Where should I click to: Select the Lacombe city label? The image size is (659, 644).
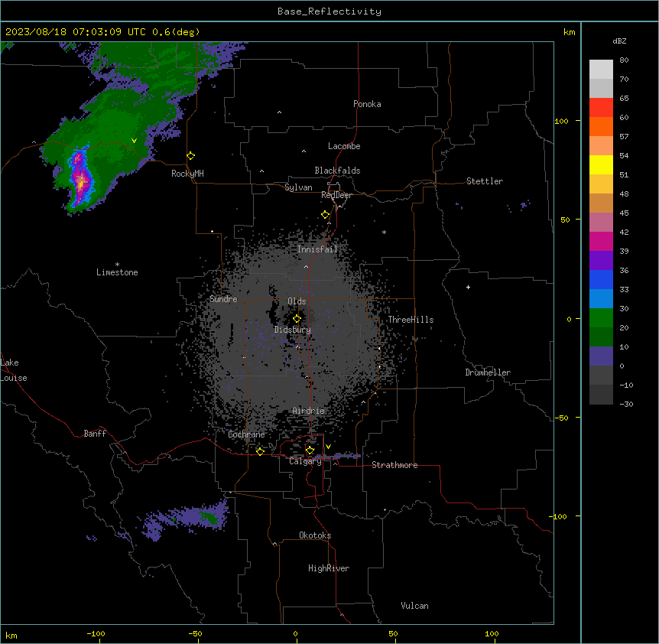[x=344, y=146]
